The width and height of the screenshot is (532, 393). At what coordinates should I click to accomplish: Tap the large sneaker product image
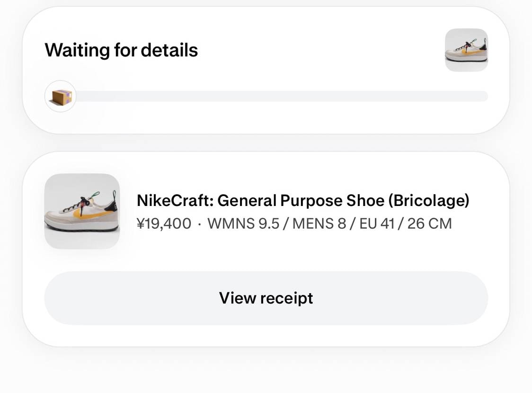point(82,211)
